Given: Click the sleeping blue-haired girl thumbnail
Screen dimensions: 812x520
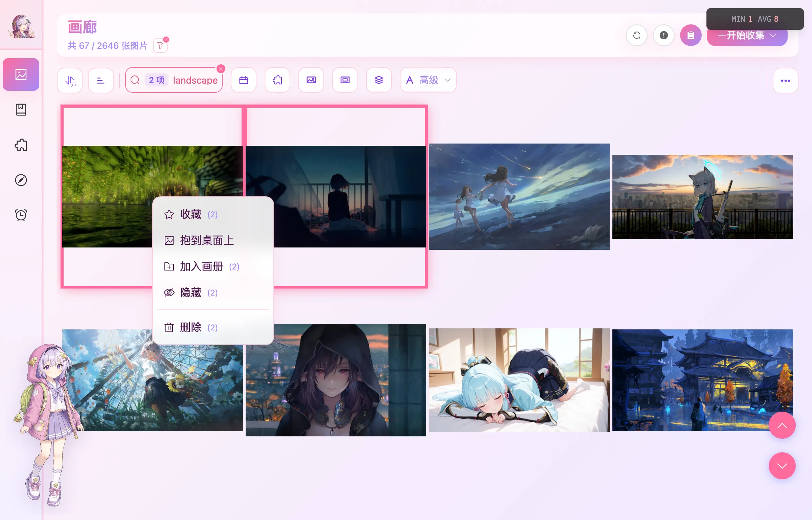Looking at the screenshot, I should 519,380.
